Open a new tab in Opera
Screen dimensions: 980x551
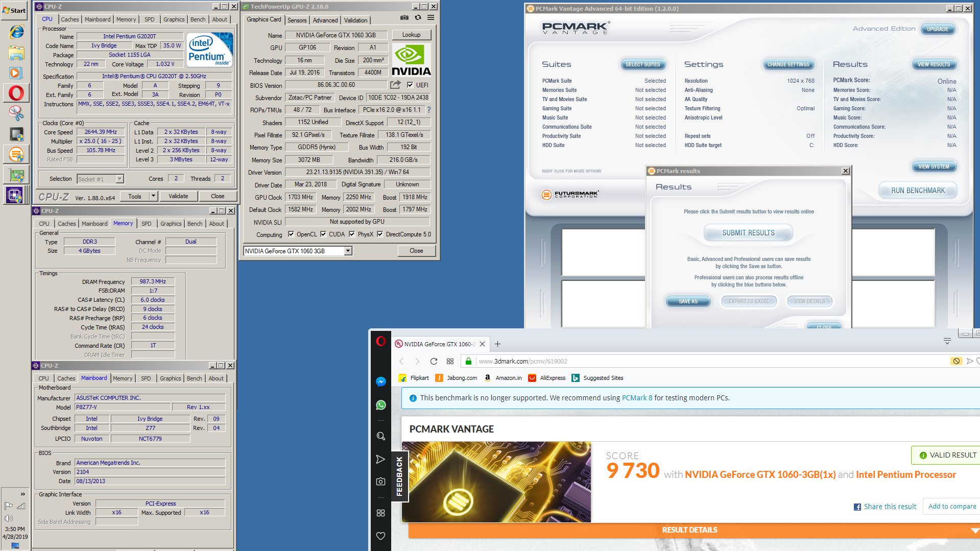(x=497, y=344)
